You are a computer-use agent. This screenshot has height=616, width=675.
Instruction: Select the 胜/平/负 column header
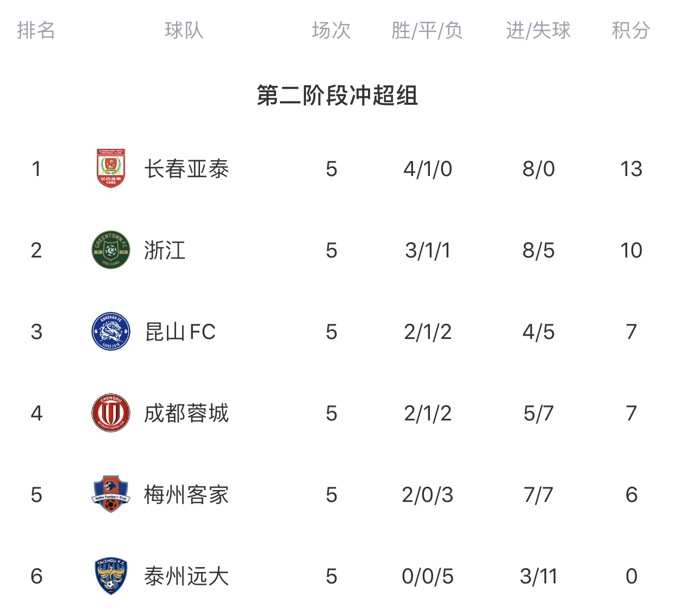click(x=427, y=30)
